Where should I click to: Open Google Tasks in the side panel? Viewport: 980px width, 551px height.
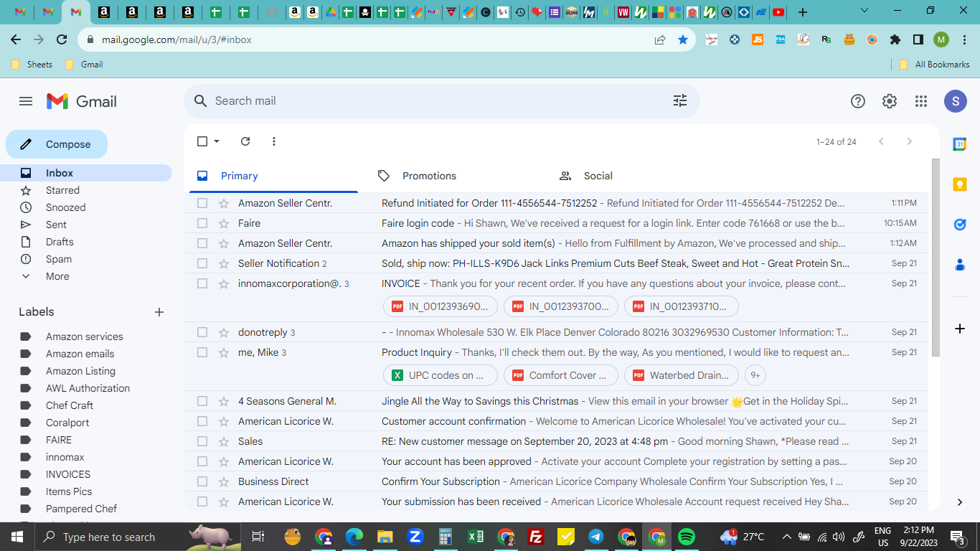click(960, 225)
